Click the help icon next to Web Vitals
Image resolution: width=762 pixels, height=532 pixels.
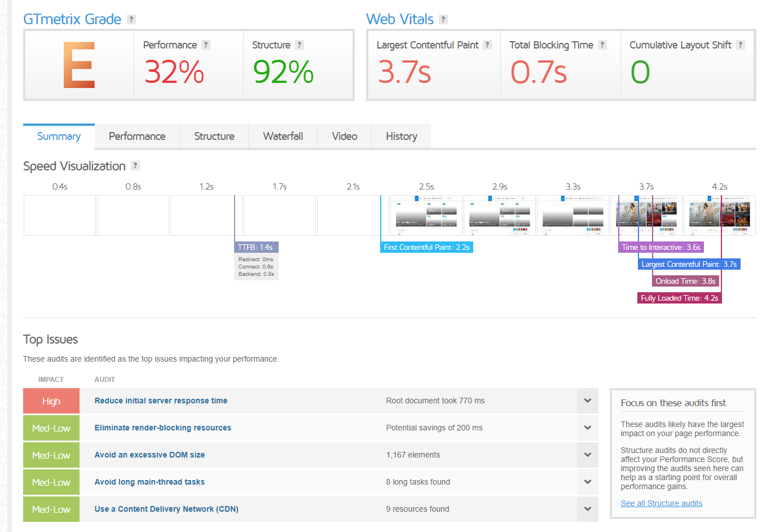point(443,19)
